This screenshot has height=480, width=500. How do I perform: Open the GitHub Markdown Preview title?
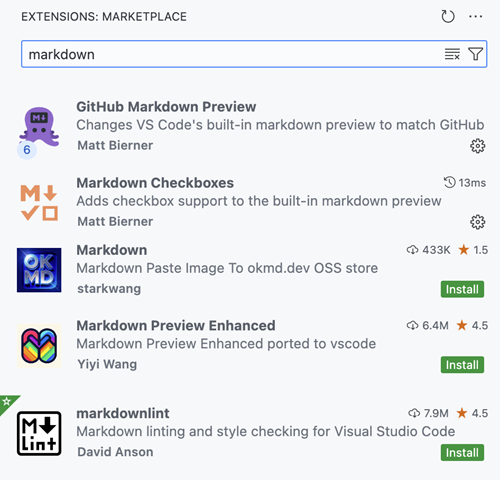coord(166,107)
